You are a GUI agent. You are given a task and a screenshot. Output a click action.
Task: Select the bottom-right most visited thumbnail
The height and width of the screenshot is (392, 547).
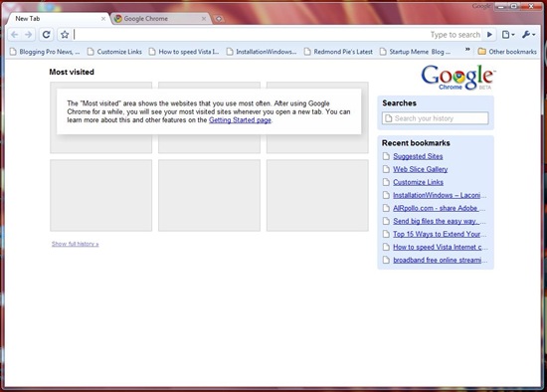pyautogui.click(x=317, y=195)
